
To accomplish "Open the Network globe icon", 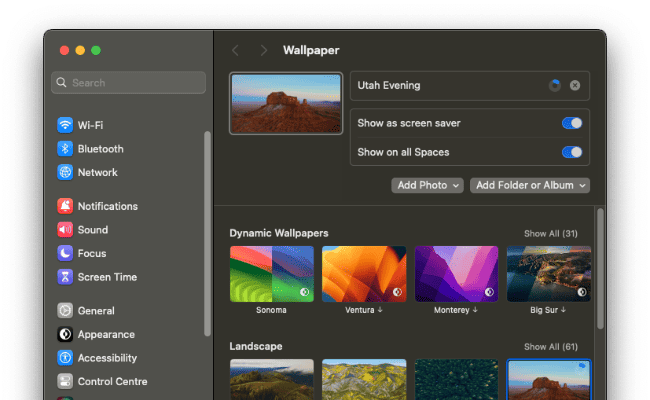I will pos(65,172).
